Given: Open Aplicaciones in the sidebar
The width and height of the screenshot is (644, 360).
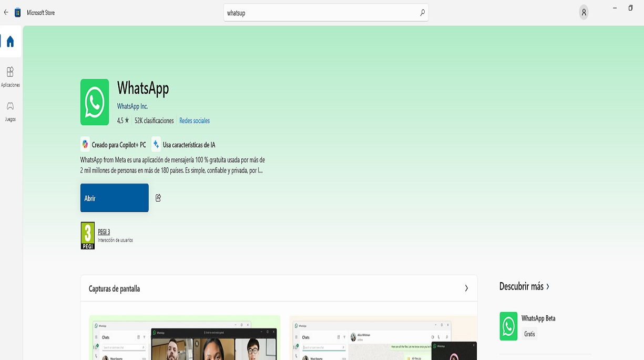Looking at the screenshot, I should click(10, 77).
